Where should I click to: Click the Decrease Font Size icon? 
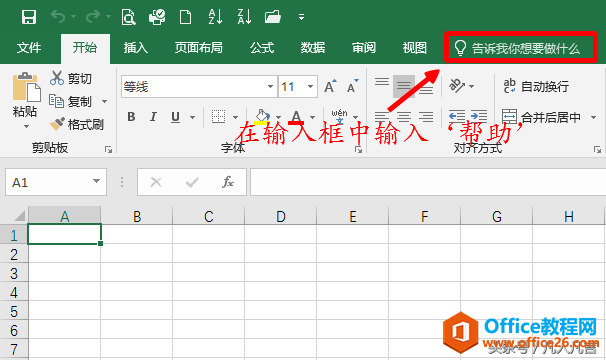tap(352, 86)
